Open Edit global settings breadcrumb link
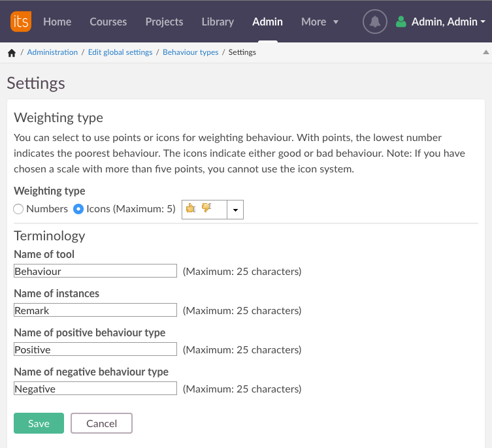Image resolution: width=492 pixels, height=448 pixels. pyautogui.click(x=120, y=52)
